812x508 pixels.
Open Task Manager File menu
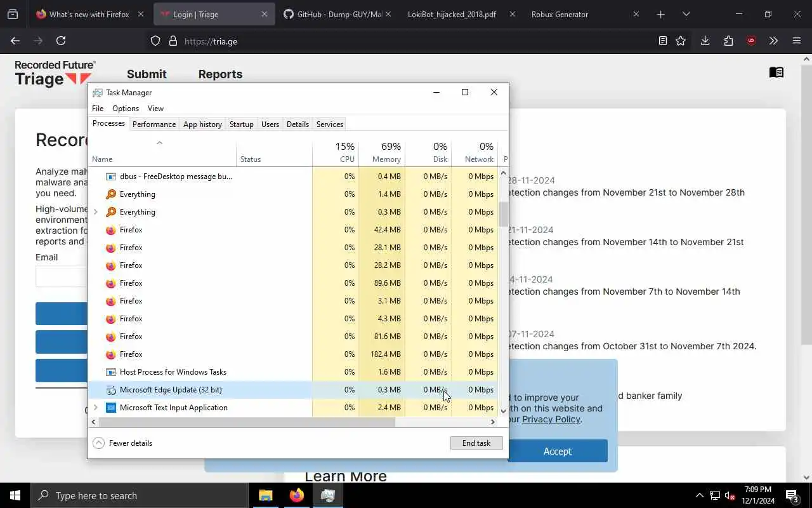click(98, 109)
